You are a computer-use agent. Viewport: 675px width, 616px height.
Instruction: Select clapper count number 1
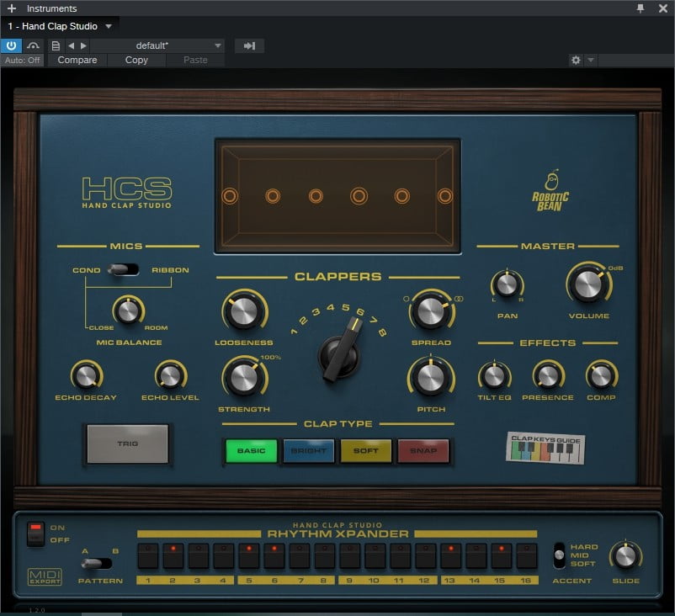(x=294, y=332)
